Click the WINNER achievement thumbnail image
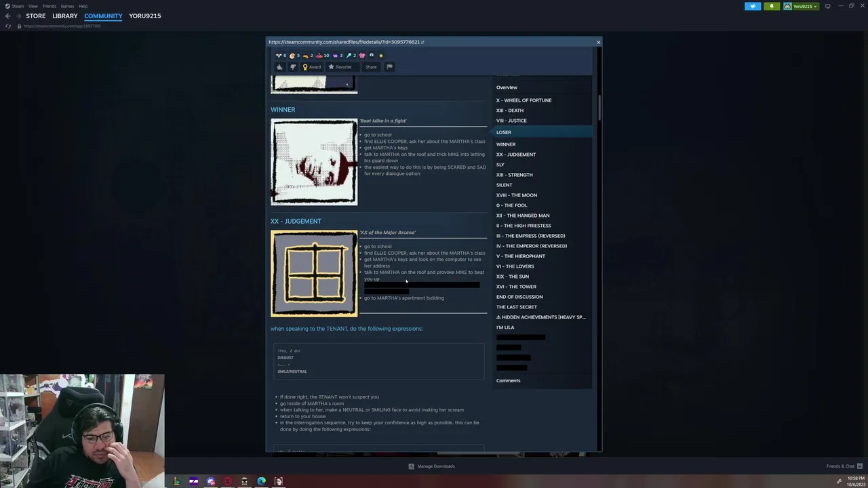Viewport: 868px width, 488px height. tap(314, 162)
